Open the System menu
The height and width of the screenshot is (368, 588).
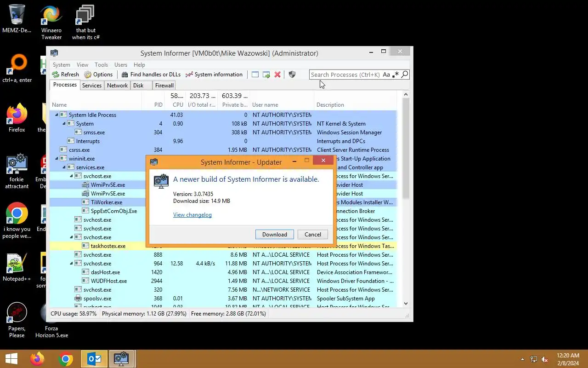point(61,65)
